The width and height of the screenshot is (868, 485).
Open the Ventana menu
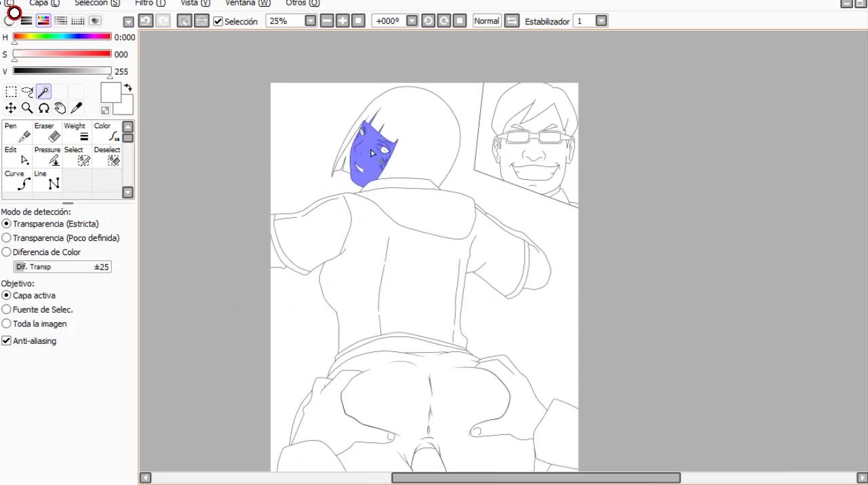[x=248, y=3]
